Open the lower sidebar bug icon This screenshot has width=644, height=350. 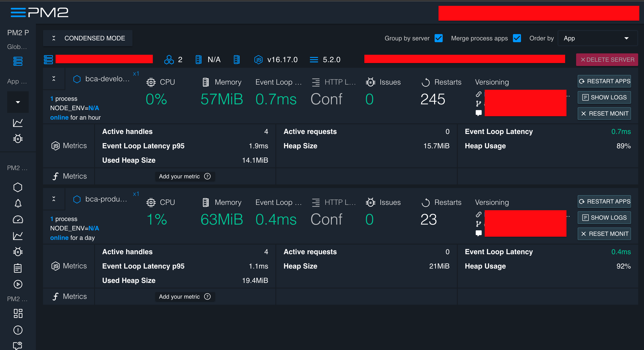coord(18,252)
